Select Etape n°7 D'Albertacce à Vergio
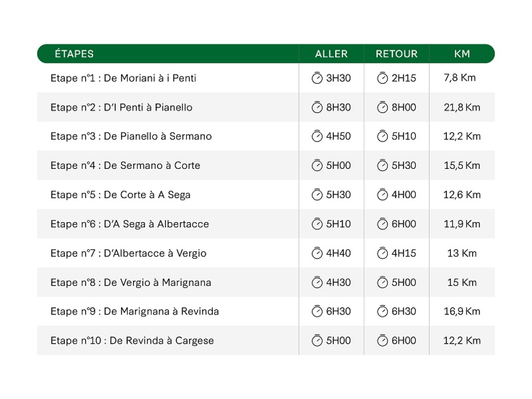 coord(129,254)
